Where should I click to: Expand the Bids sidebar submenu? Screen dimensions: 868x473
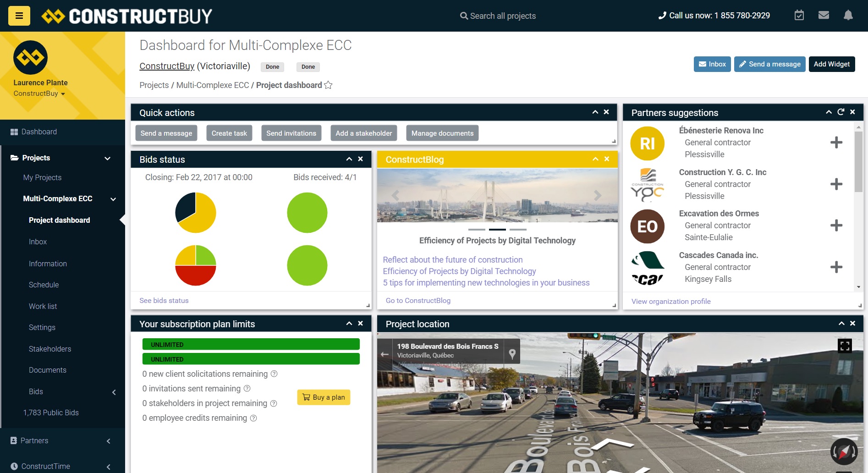(114, 392)
